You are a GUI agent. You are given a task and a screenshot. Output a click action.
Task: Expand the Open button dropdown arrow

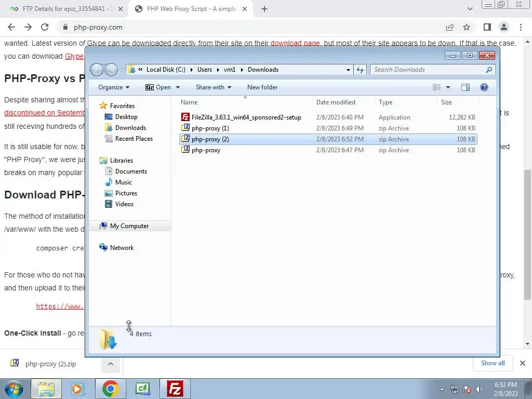(x=178, y=87)
